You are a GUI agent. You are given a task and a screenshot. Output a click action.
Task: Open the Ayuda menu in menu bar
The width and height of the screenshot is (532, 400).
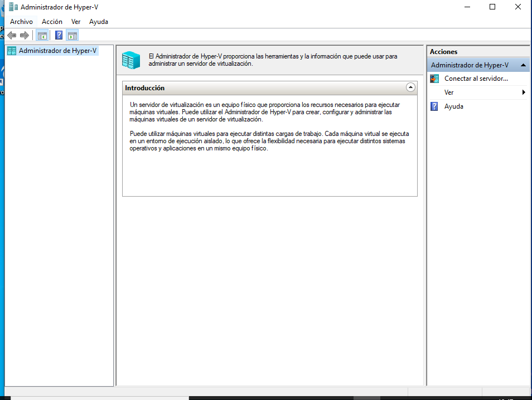99,22
